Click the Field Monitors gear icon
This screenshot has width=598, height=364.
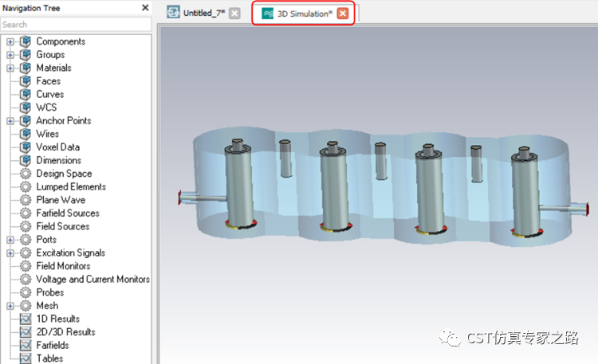[x=26, y=266]
